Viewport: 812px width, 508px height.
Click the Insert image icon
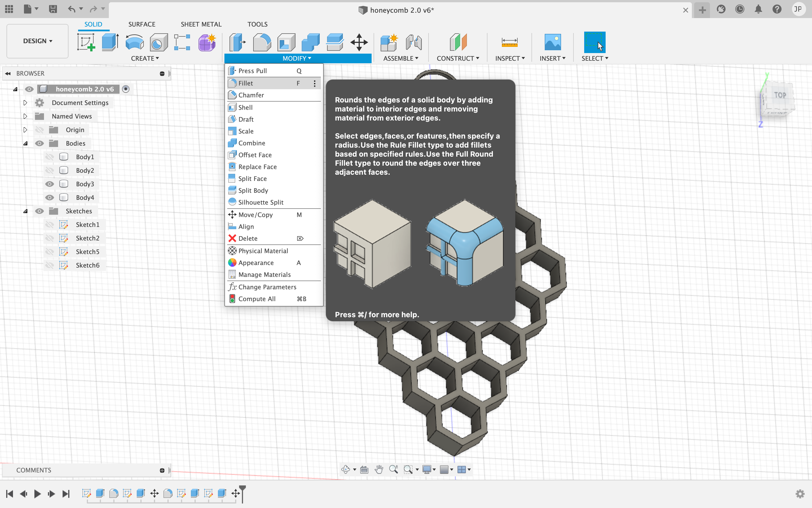coord(552,42)
